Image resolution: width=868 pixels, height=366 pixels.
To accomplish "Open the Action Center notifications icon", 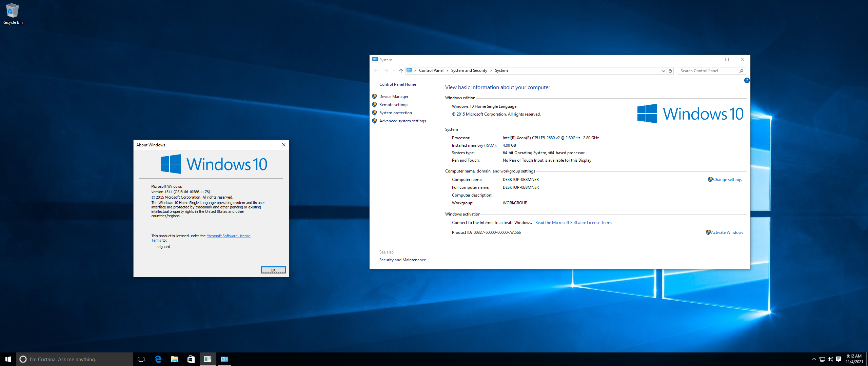I will [x=839, y=359].
